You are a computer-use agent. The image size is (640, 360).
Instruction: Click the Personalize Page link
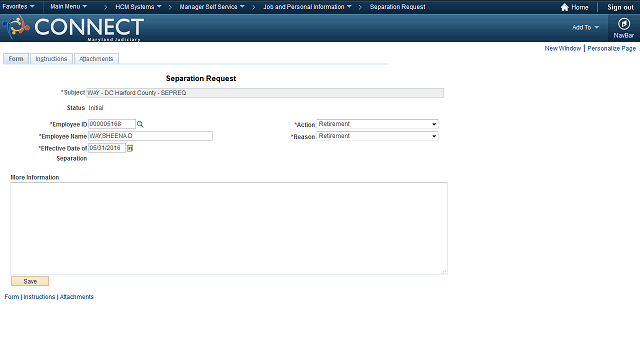pyautogui.click(x=611, y=48)
